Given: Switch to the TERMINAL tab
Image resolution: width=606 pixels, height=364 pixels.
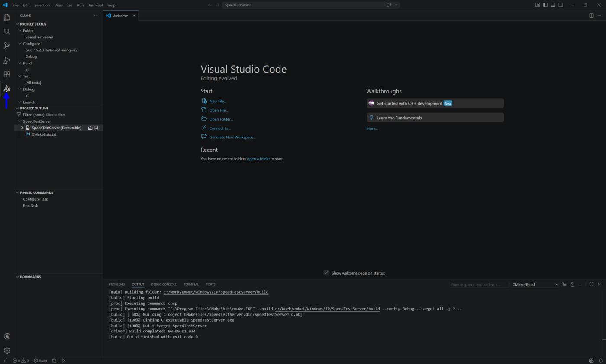Looking at the screenshot, I should (x=191, y=284).
